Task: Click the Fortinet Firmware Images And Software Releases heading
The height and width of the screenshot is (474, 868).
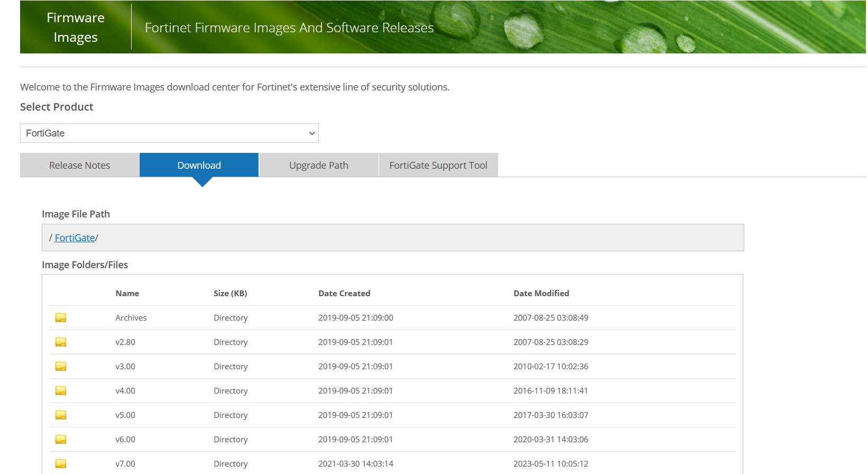Action: pyautogui.click(x=289, y=28)
